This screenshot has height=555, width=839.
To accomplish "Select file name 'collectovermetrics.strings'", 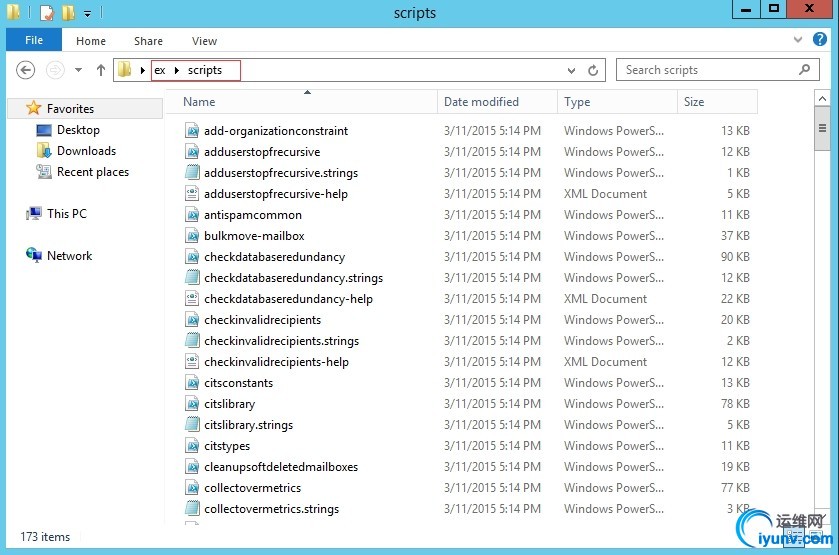I will [271, 508].
